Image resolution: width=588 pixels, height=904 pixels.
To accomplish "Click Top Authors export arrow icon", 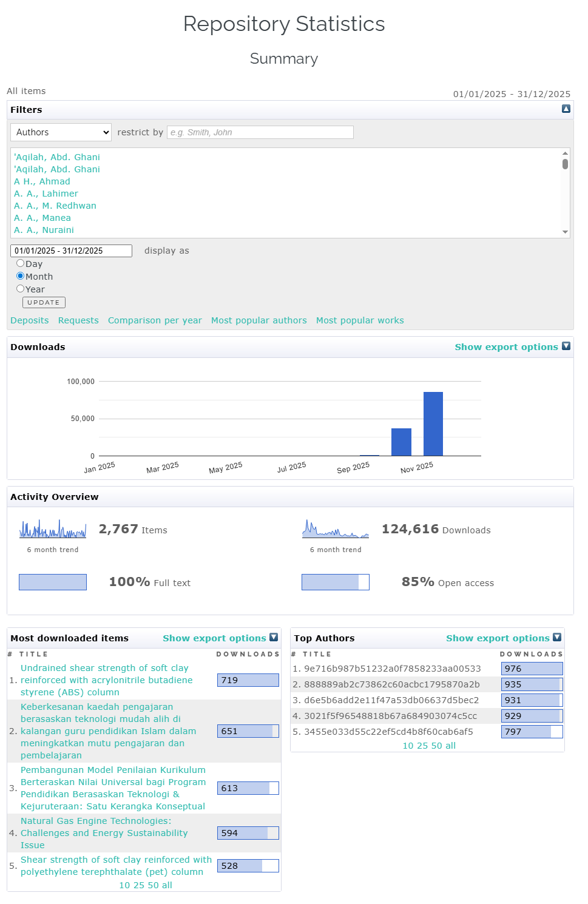I will [557, 638].
